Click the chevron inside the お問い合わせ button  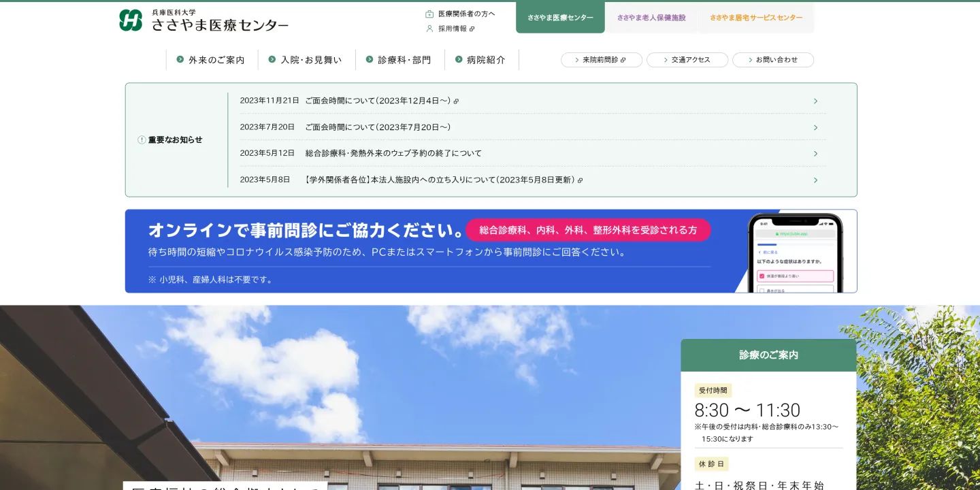click(750, 60)
